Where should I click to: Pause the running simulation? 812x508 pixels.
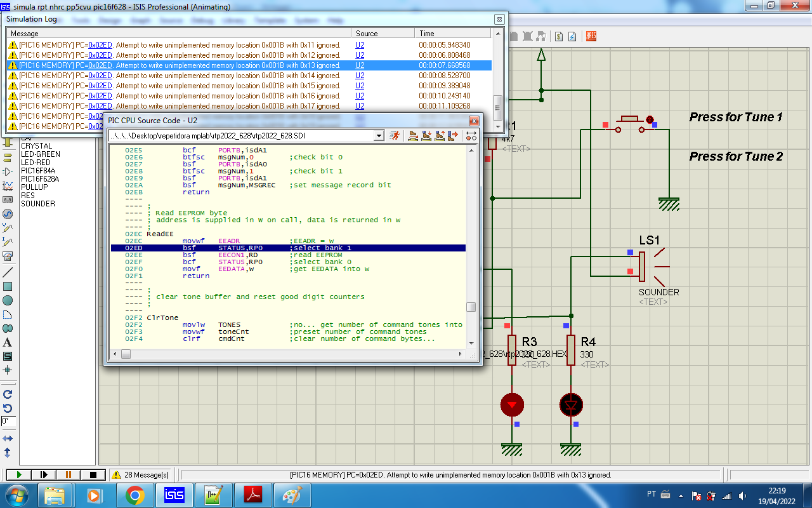coord(69,474)
